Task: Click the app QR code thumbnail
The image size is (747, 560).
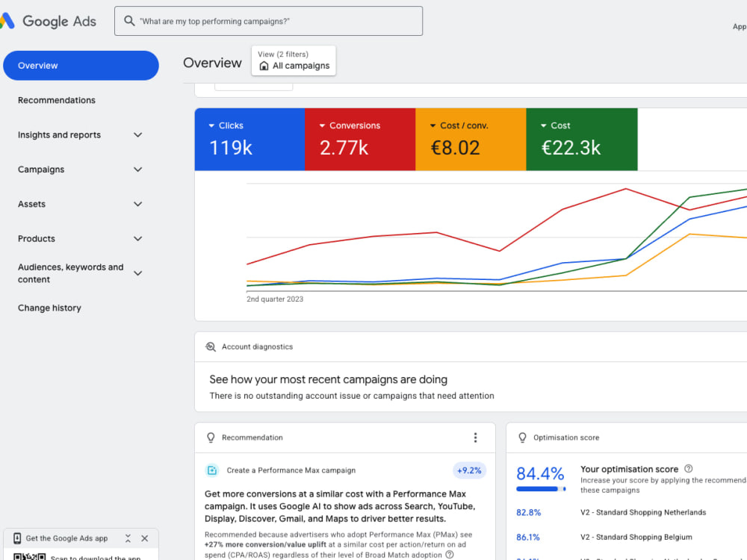Action: tap(30, 556)
